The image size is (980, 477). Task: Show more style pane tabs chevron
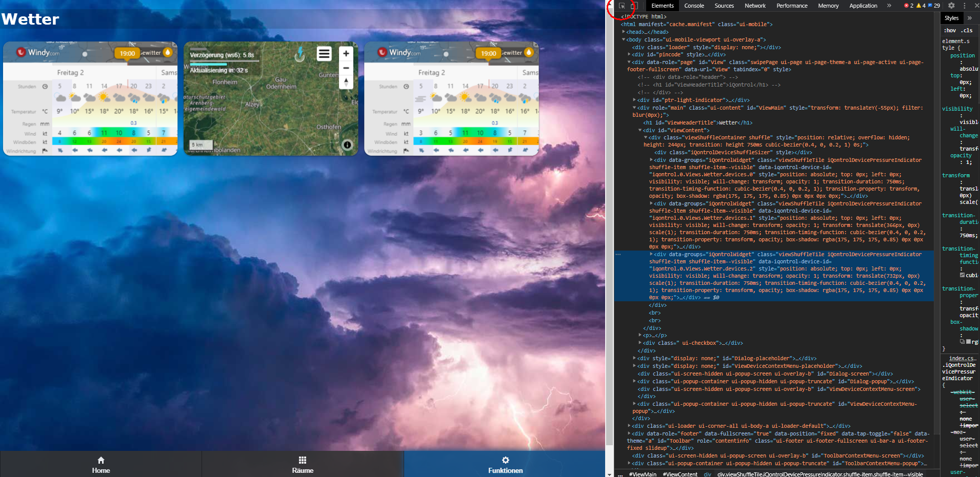[x=970, y=18]
